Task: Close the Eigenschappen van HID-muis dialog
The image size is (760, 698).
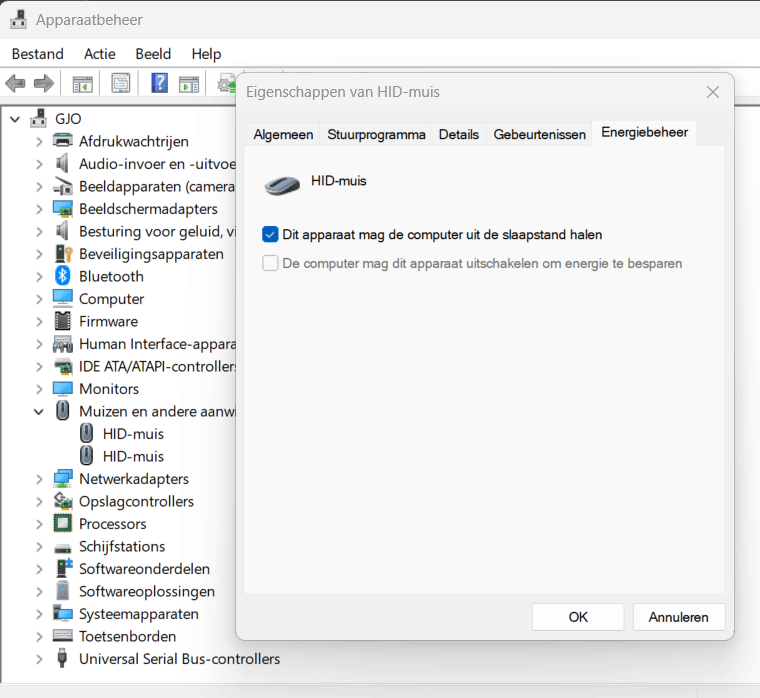Action: pyautogui.click(x=712, y=92)
